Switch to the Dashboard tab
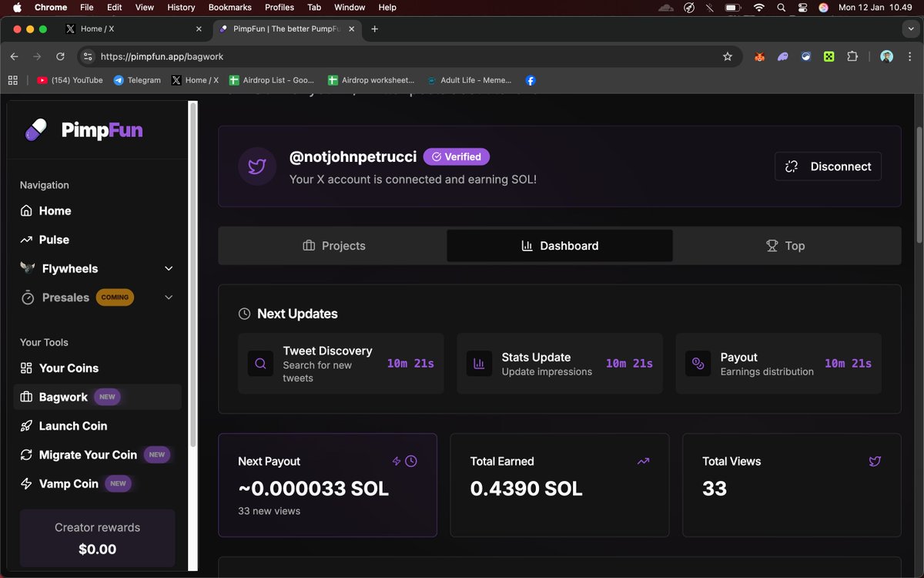Image resolution: width=924 pixels, height=578 pixels. coord(560,246)
